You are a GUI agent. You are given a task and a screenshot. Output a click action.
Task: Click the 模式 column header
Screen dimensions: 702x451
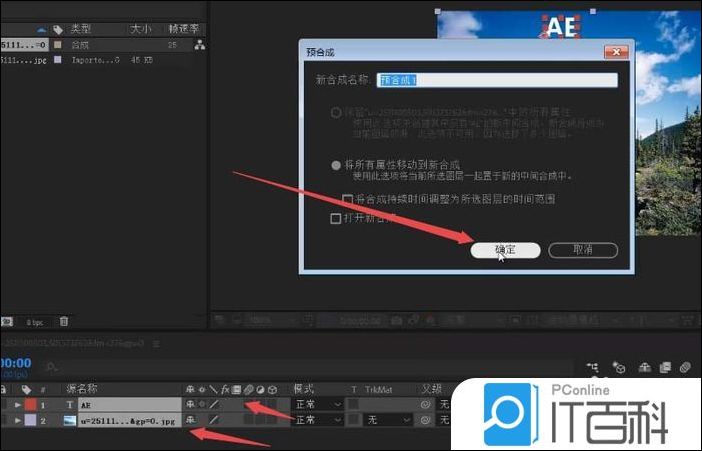[x=304, y=389]
